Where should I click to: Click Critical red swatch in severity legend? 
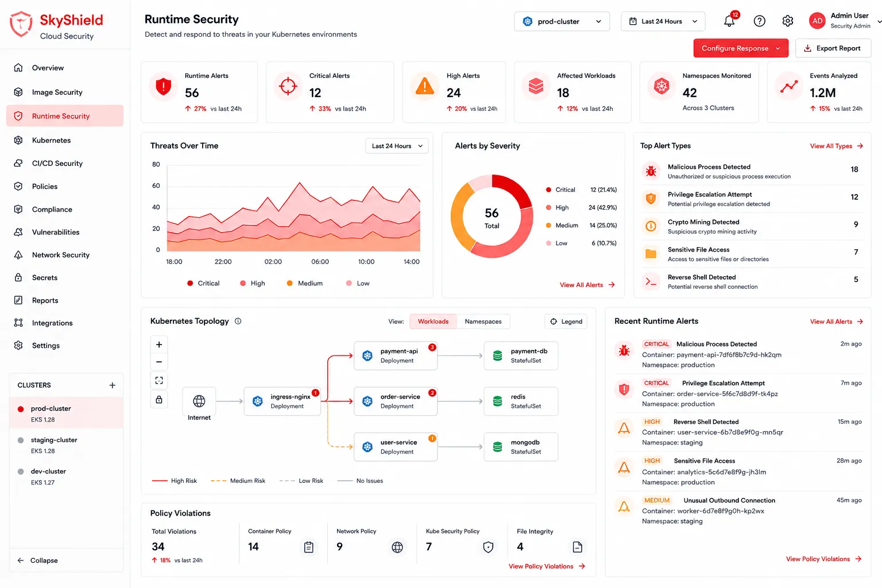coord(549,189)
